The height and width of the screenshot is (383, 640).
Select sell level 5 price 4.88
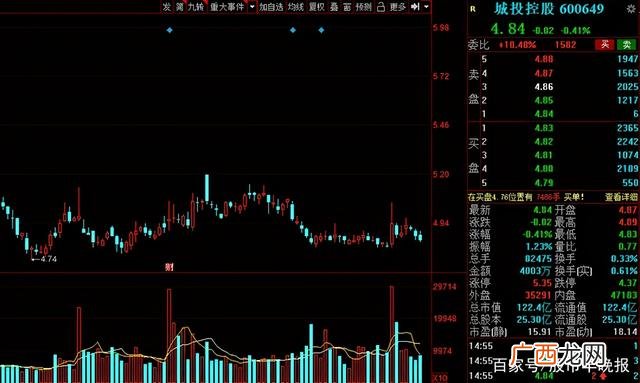pos(544,59)
